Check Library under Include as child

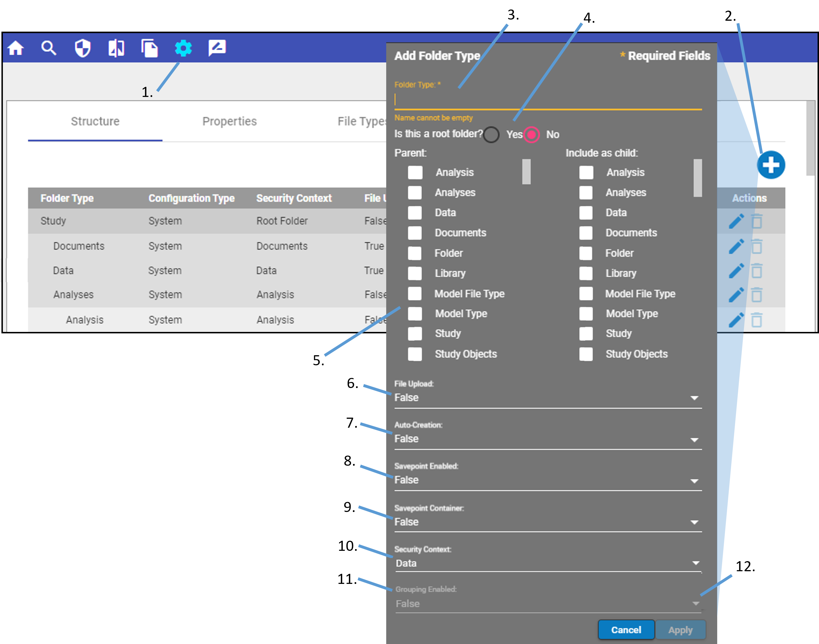(x=586, y=273)
